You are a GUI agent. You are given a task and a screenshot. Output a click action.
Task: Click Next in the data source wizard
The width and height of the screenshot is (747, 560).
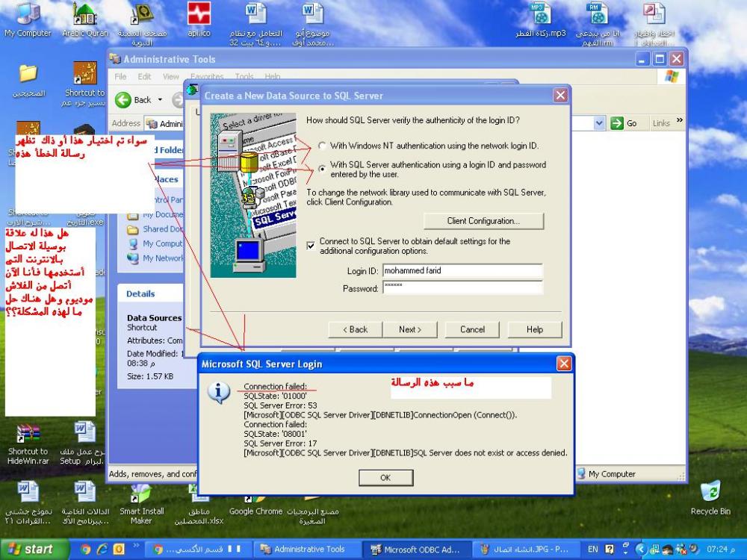coord(410,329)
